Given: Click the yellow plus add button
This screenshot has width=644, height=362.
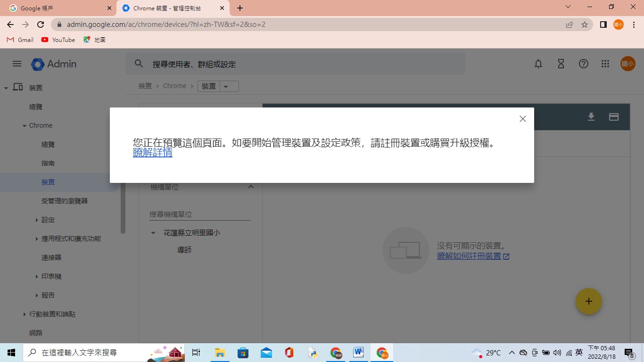Looking at the screenshot, I should [x=588, y=301].
